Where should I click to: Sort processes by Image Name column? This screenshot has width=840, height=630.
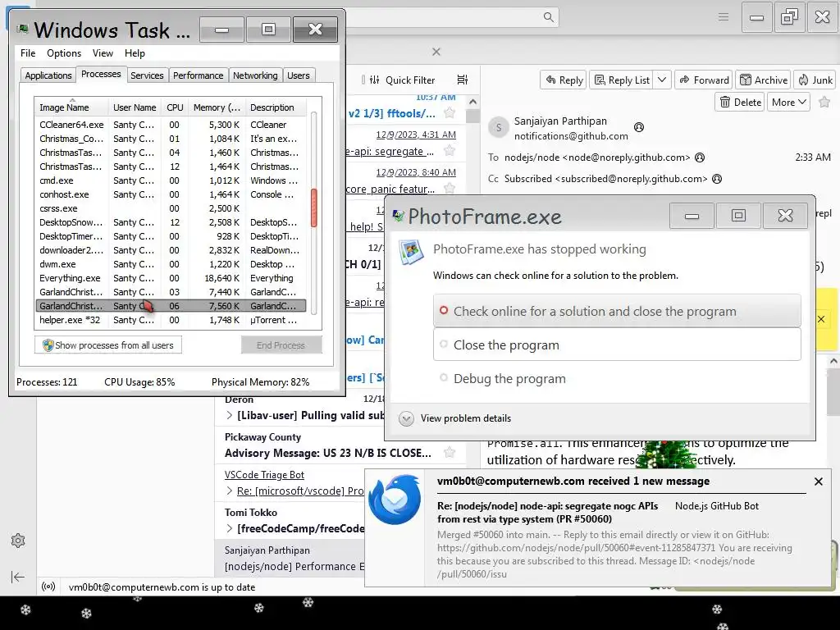pos(72,107)
